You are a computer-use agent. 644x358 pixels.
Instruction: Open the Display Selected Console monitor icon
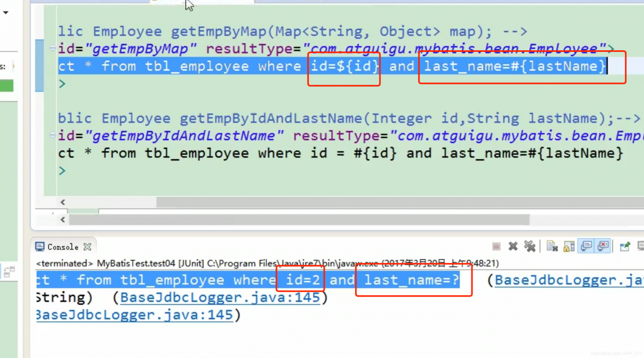[x=640, y=246]
